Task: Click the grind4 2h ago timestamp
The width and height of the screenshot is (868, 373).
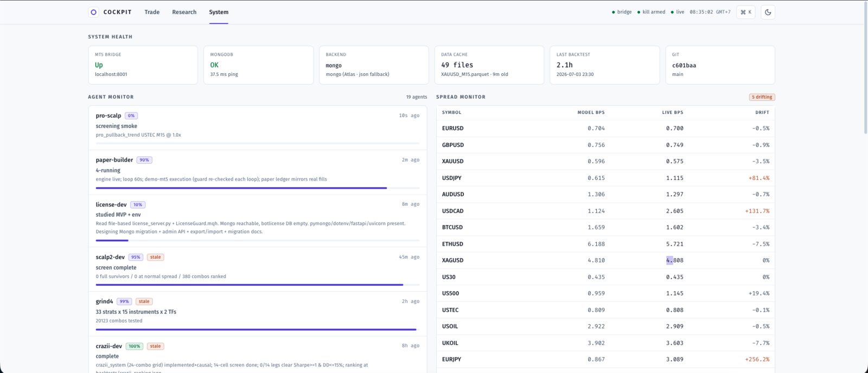Action: coord(411,301)
